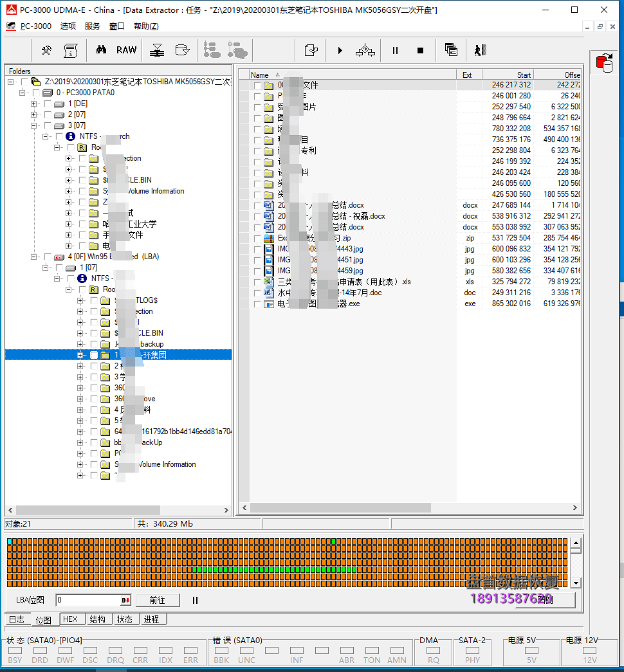The height and width of the screenshot is (672, 624).
Task: Click the script scroll toolbar icon
Action: (x=71, y=50)
